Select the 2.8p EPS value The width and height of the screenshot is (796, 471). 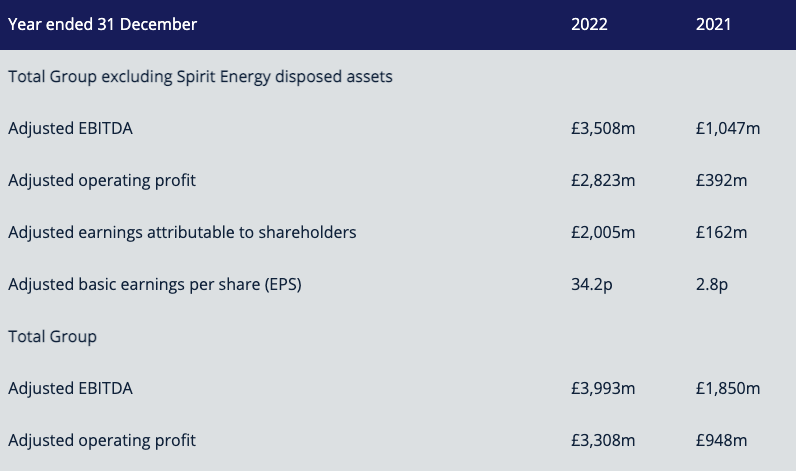(712, 285)
